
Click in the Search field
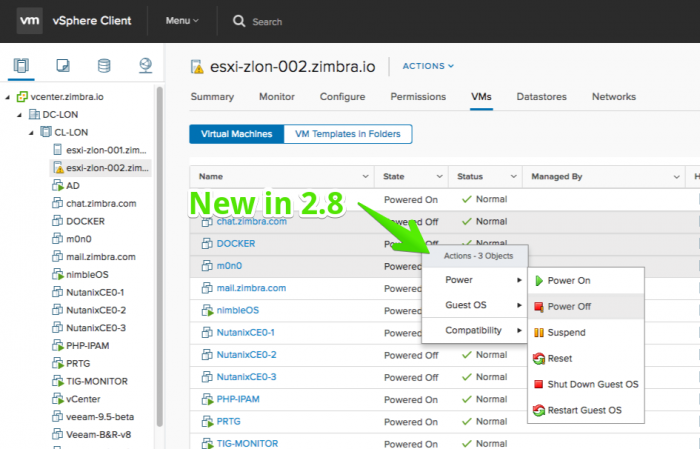pos(267,22)
